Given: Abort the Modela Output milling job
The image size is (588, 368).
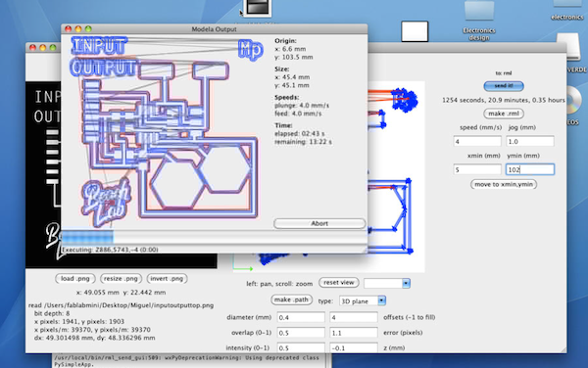Looking at the screenshot, I should (319, 223).
